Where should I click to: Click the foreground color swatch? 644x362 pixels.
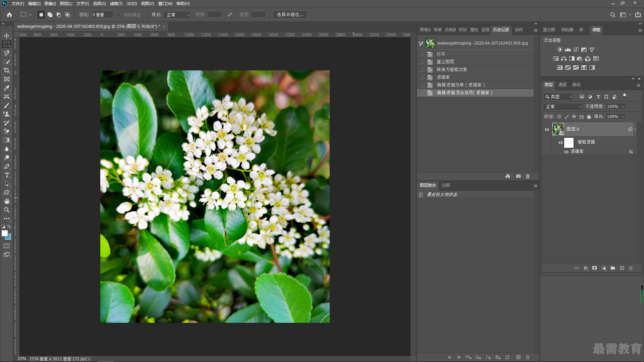pos(4,233)
